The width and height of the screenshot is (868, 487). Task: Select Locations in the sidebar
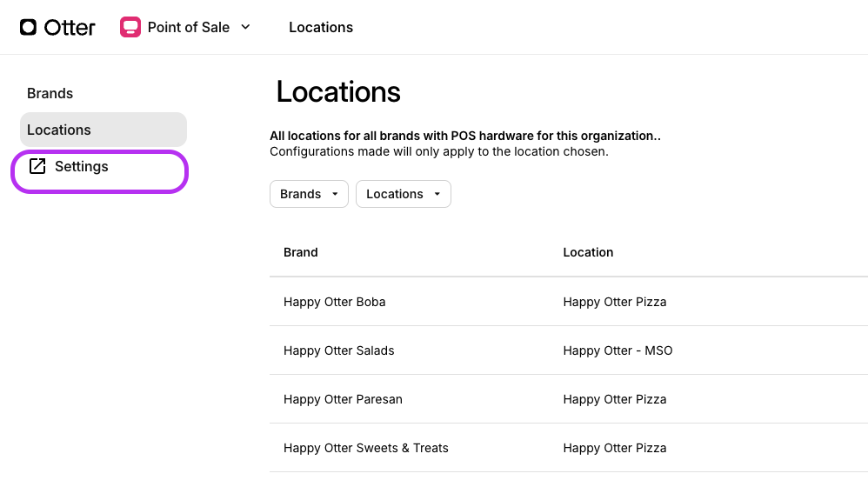tap(59, 130)
